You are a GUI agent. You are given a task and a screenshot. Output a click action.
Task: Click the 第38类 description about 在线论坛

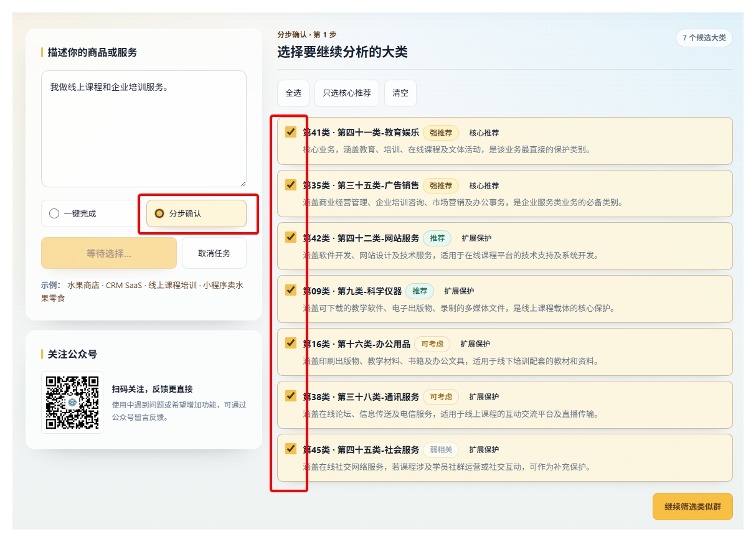click(451, 414)
